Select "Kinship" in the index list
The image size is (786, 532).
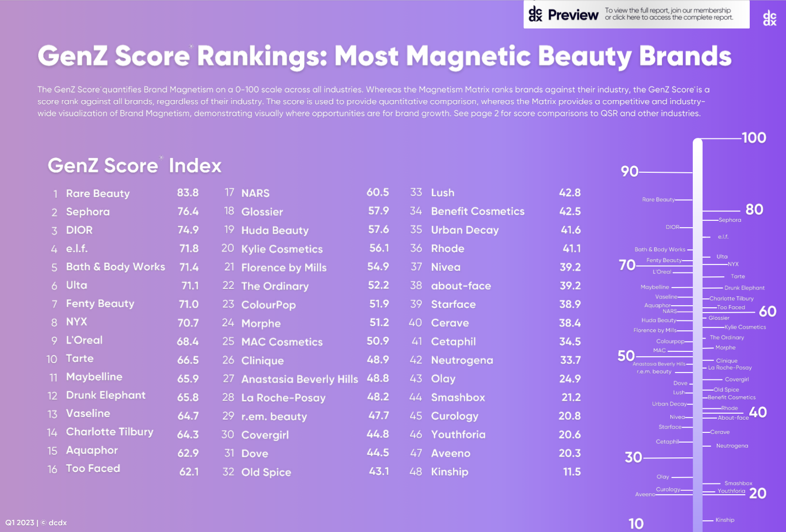[449, 472]
